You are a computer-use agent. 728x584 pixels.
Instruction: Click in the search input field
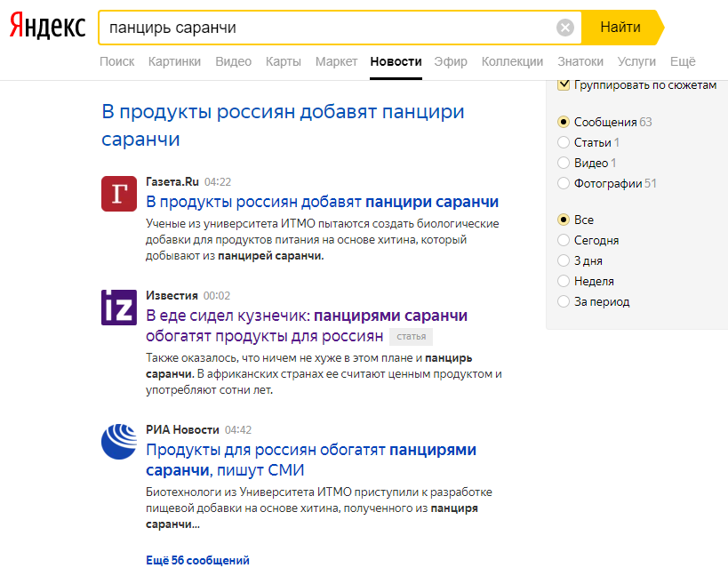329,28
